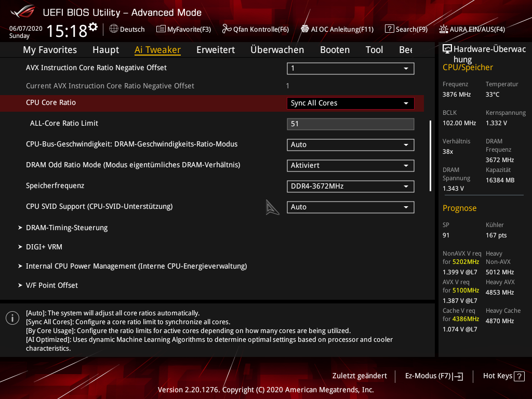Screen dimensions: 532x399
Task: Click the Search question mark icon
Action: pos(389,29)
